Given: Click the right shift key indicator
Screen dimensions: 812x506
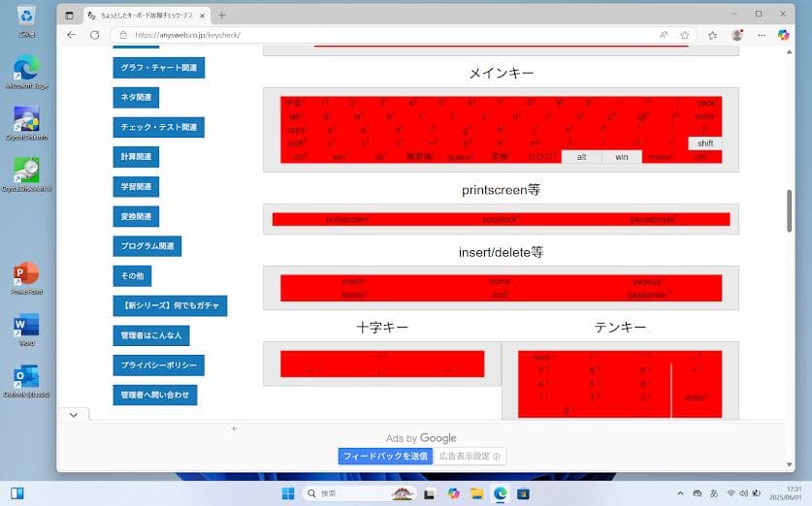Looking at the screenshot, I should pyautogui.click(x=705, y=143).
